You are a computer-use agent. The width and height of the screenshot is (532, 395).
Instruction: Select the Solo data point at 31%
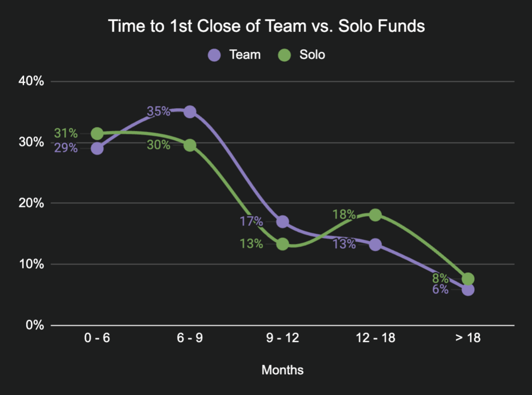coord(97,134)
